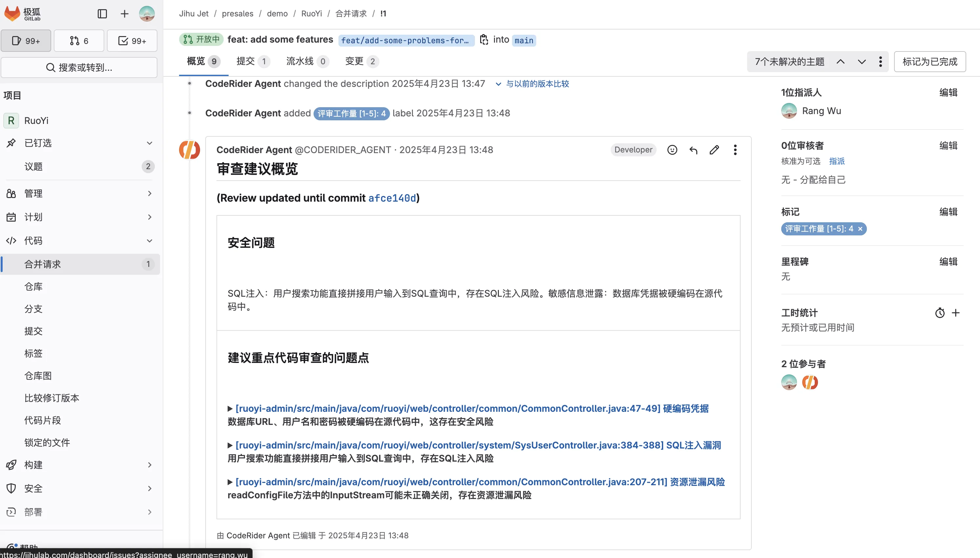Copy source branch name icon

tap(484, 39)
